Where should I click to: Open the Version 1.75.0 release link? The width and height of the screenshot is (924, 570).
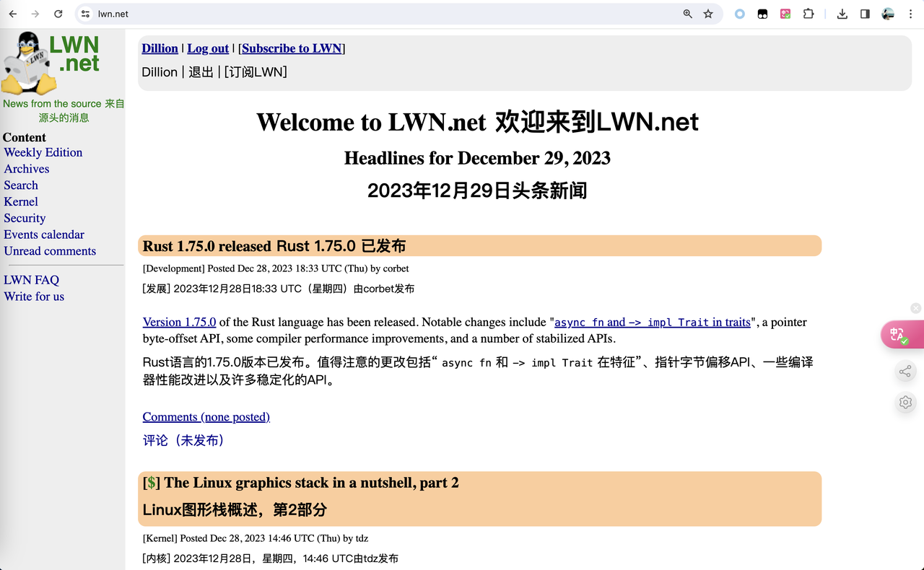[179, 322]
